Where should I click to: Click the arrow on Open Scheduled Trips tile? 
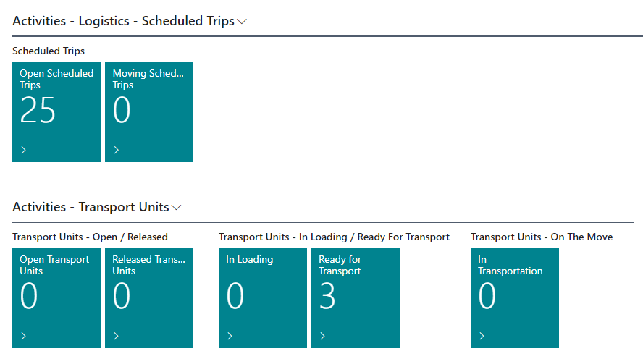pos(24,151)
